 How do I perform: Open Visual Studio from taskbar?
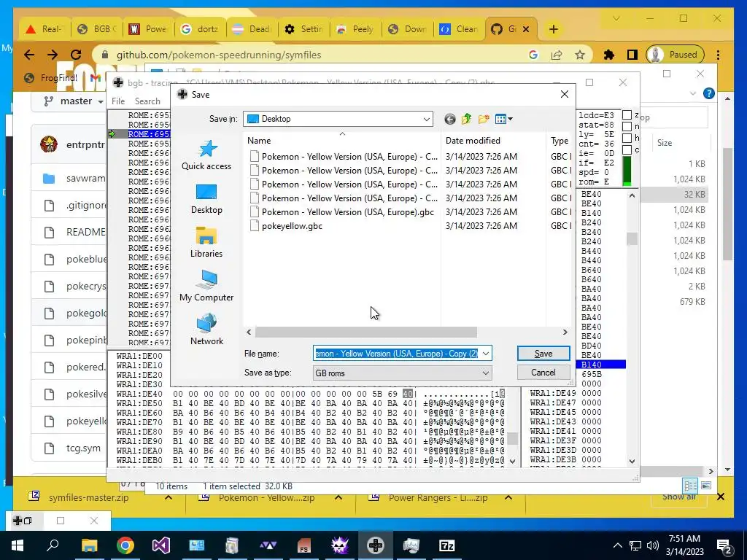coord(161,545)
